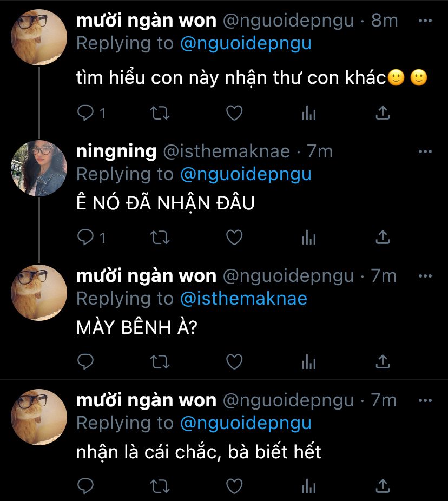This screenshot has height=501, width=448.
Task: Open more options on 'tìm hiểu con này' tweet
Action: (x=426, y=21)
